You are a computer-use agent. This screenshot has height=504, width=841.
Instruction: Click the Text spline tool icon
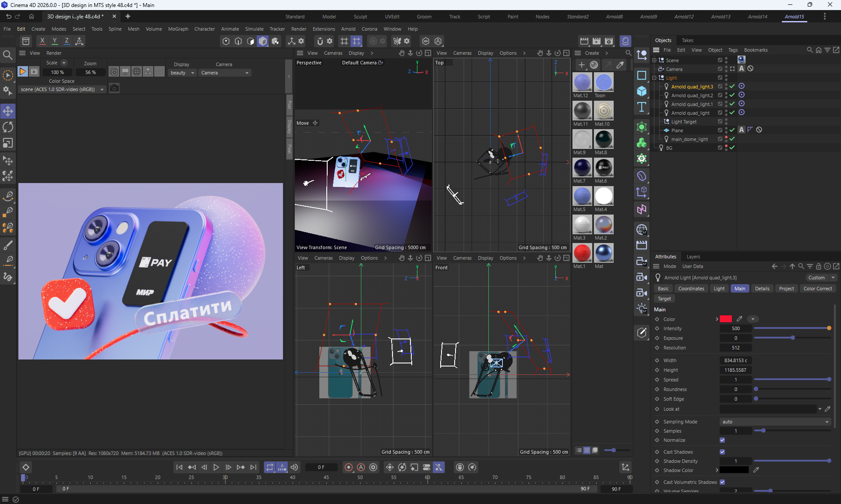(x=641, y=107)
